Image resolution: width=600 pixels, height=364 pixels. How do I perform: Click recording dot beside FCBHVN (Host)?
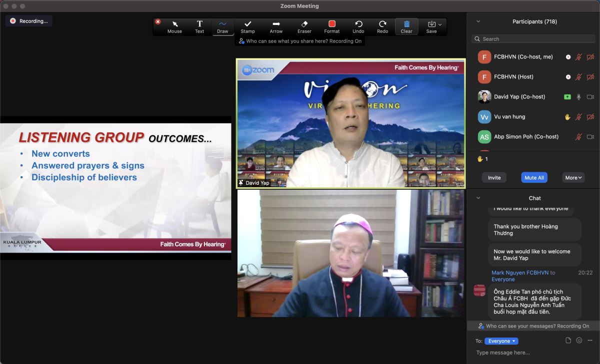pos(568,77)
